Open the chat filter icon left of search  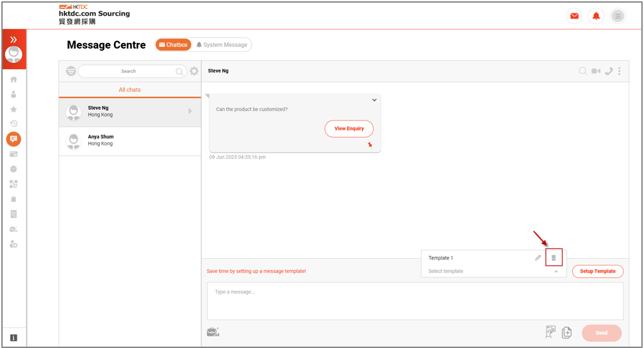pyautogui.click(x=71, y=71)
